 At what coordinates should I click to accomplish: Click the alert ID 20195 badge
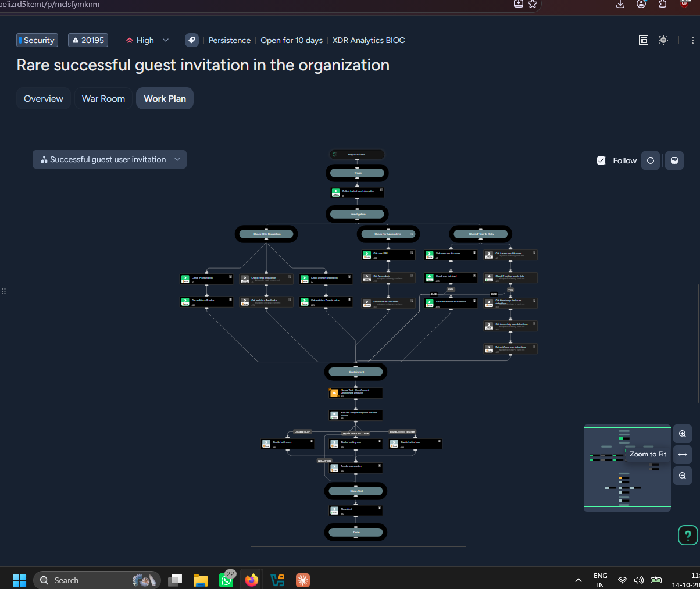pos(88,40)
